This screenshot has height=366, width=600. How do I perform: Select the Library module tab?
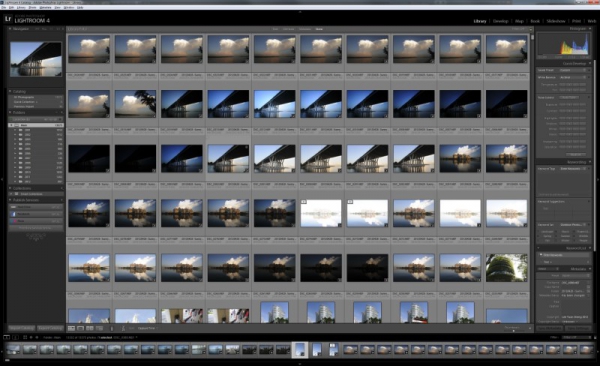[480, 21]
